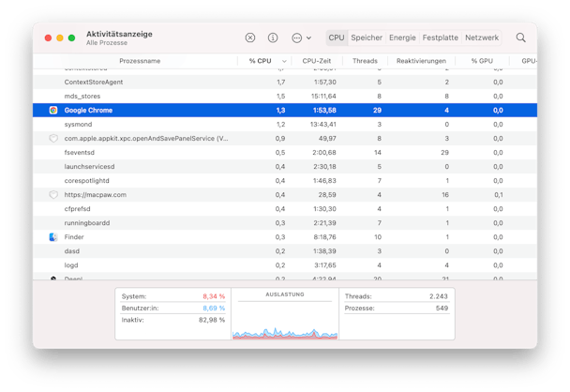Open the ellipsis more-actions icon

pos(296,38)
